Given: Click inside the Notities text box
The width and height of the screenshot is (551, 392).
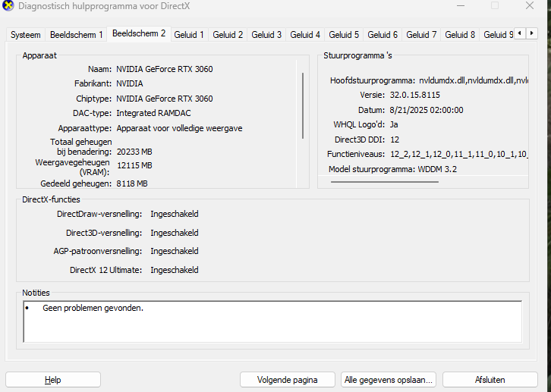Looking at the screenshot, I should (272, 321).
